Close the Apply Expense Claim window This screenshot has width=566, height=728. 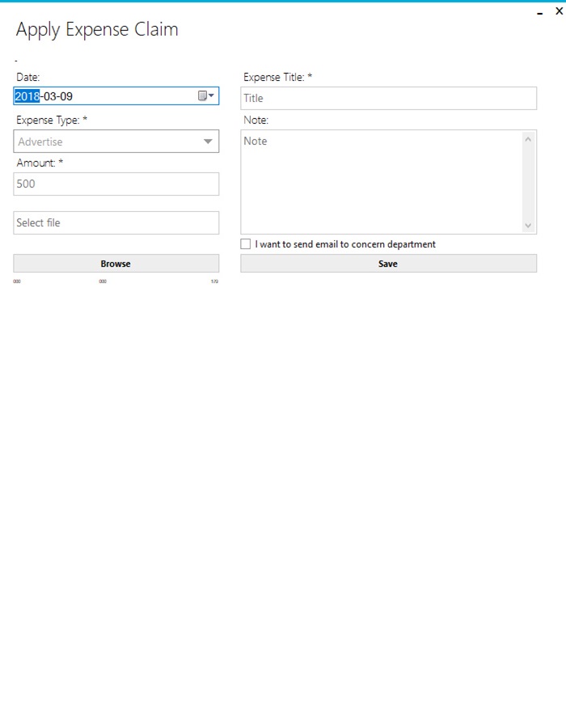point(559,11)
